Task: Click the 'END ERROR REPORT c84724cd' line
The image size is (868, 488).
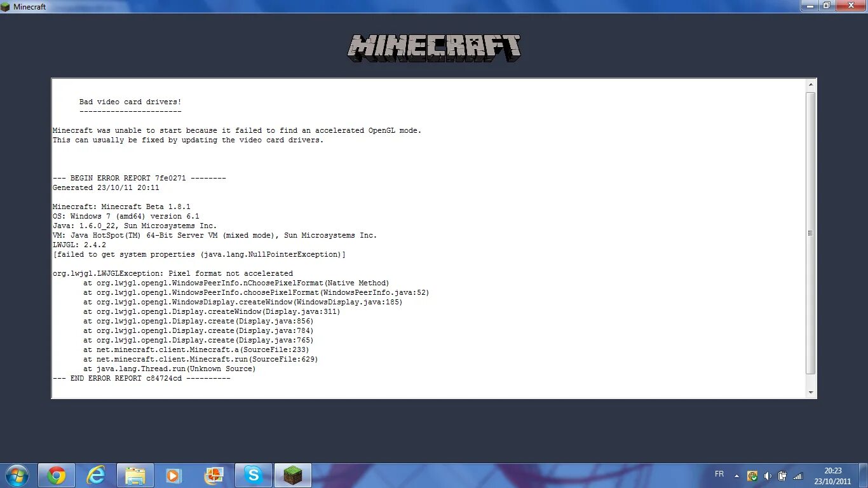Action: tap(142, 378)
